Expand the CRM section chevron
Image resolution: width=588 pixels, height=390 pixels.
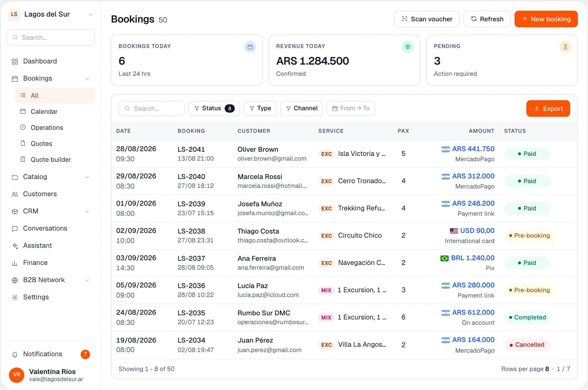[x=87, y=211]
